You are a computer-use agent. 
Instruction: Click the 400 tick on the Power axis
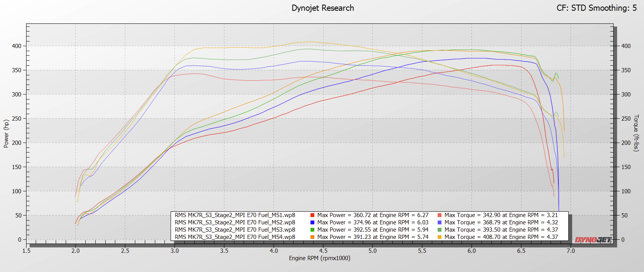click(x=17, y=46)
